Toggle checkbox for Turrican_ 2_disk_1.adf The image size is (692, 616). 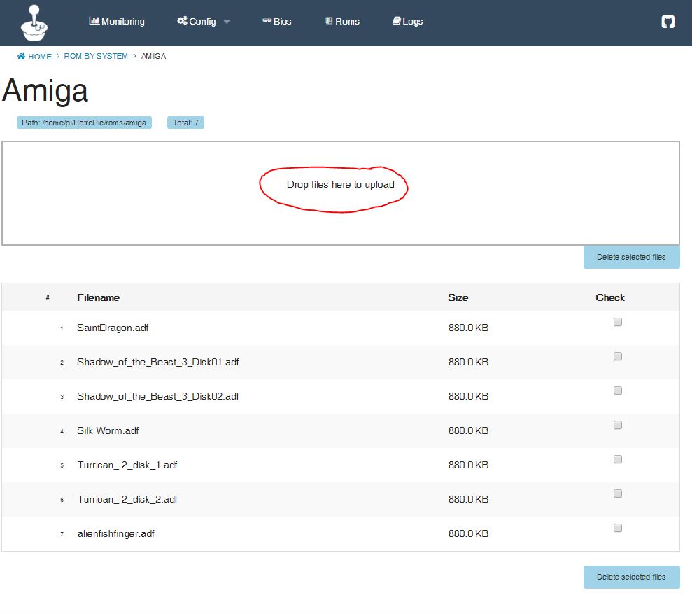(617, 459)
